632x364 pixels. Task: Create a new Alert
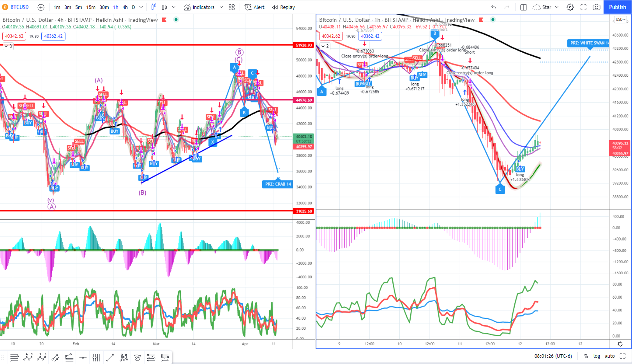click(254, 7)
